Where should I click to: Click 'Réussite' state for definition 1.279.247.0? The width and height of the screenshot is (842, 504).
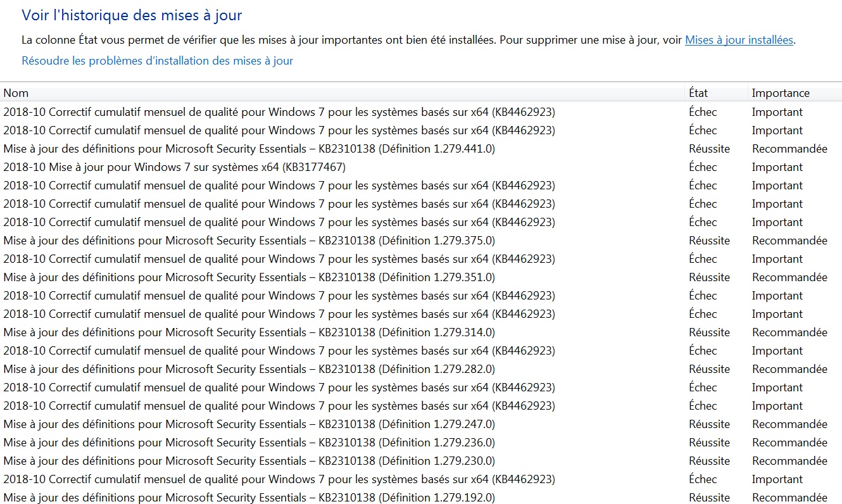709,424
